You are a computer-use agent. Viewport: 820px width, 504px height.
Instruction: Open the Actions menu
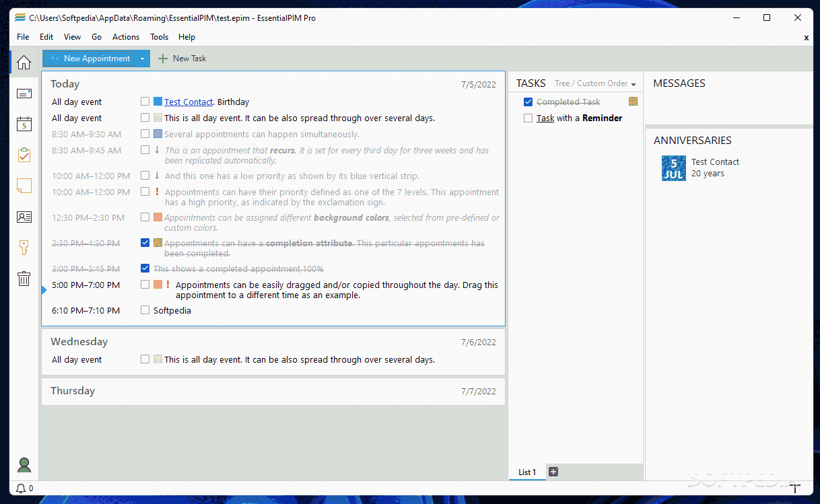coord(125,37)
